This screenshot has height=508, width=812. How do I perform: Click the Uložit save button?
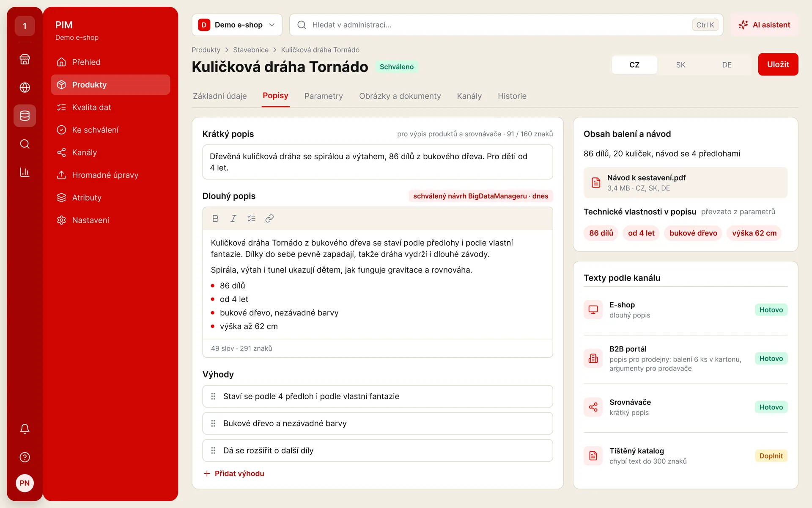[778, 64]
